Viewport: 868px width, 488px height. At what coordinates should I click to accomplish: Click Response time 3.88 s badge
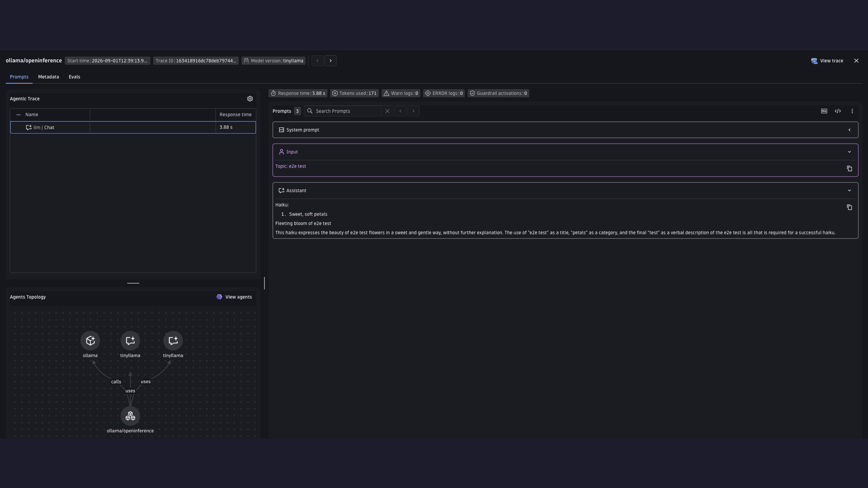pyautogui.click(x=298, y=93)
